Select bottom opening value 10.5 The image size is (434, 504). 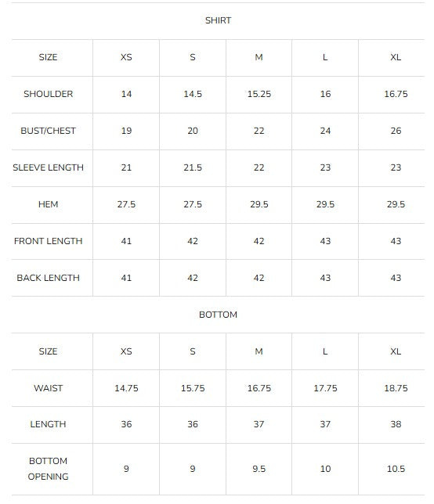point(396,469)
